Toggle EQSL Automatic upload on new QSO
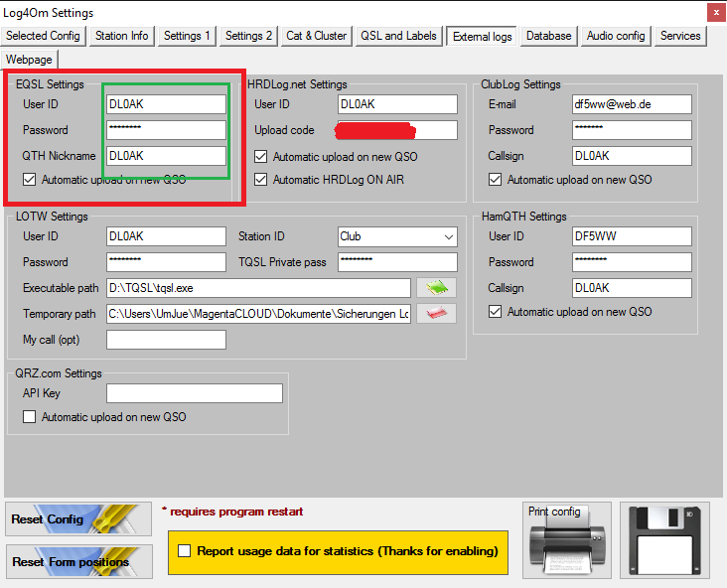The image size is (727, 588). pyautogui.click(x=29, y=179)
